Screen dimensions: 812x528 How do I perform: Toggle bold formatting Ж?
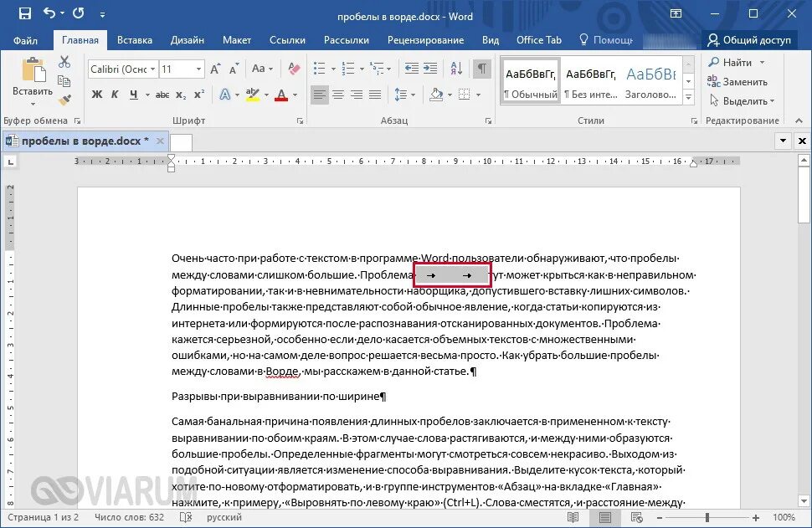[x=97, y=95]
